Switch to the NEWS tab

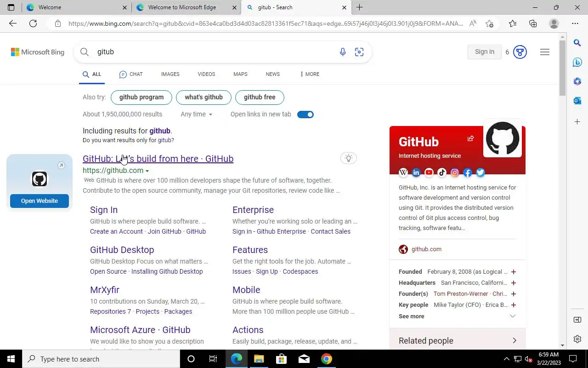272,74
